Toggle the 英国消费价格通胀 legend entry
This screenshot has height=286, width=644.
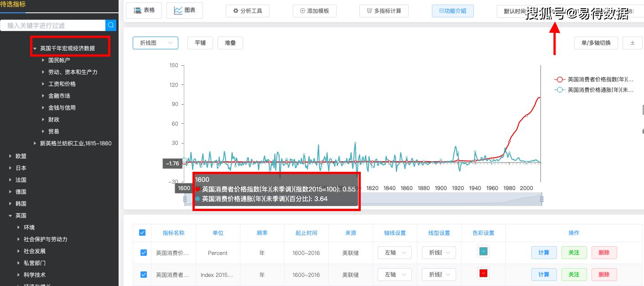click(x=594, y=90)
